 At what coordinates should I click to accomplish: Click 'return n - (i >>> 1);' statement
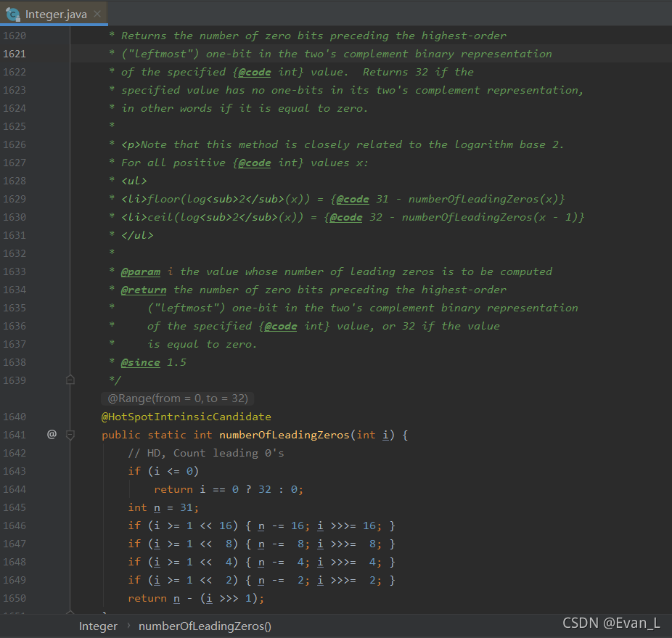point(196,599)
